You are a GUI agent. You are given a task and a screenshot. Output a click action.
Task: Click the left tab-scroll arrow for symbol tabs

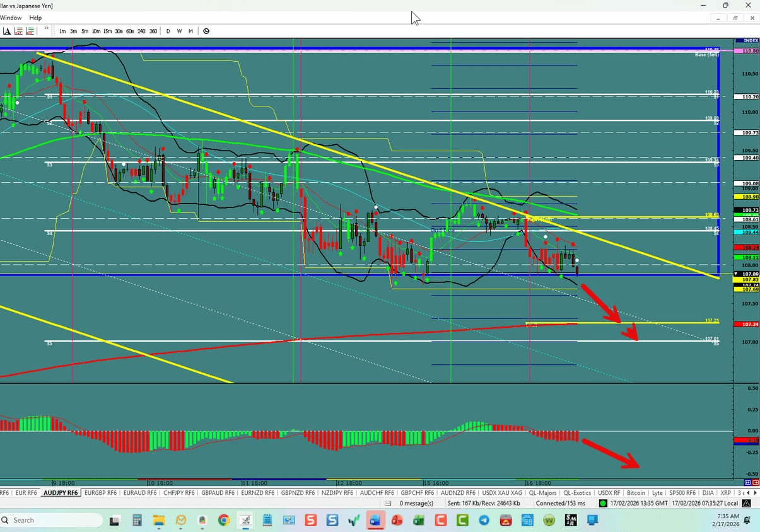click(x=748, y=493)
